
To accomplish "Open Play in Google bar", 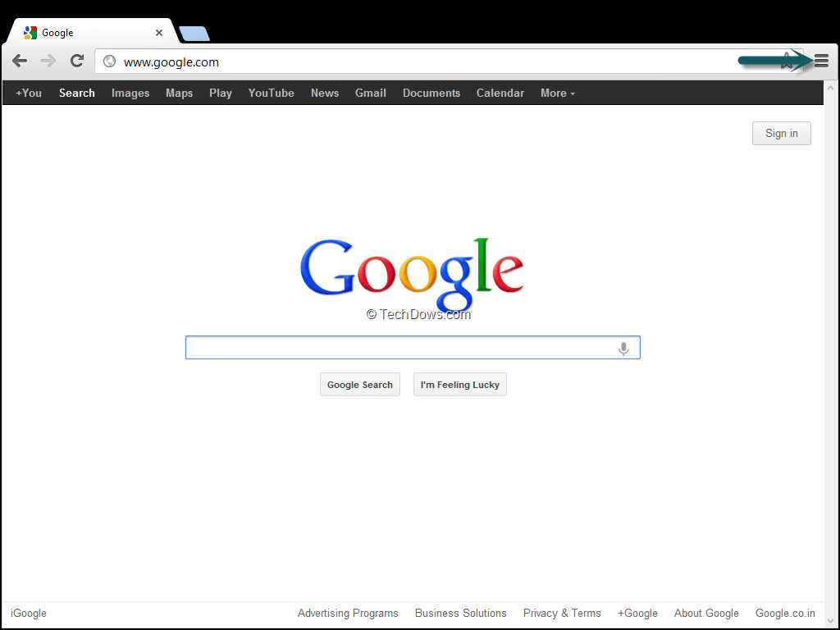I will (x=220, y=94).
